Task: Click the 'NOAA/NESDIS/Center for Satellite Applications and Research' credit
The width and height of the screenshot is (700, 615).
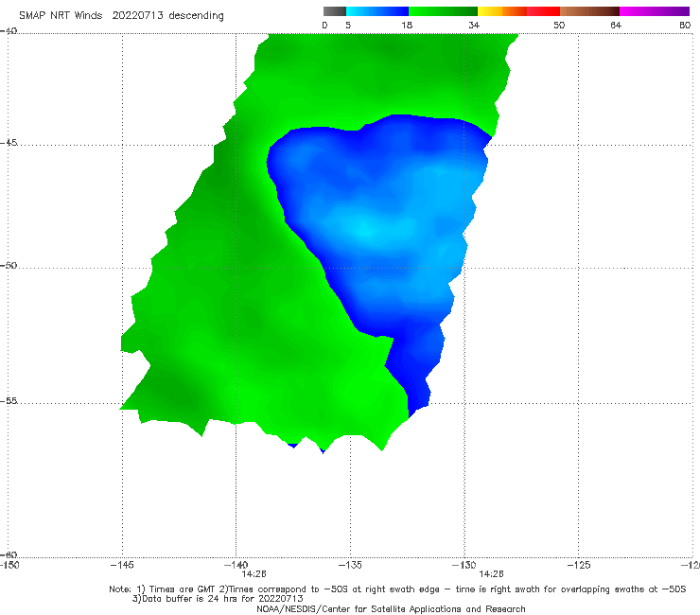Action: tap(391, 609)
